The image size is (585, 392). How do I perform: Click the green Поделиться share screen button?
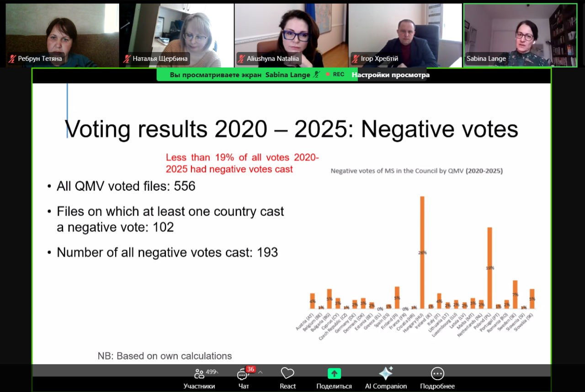334,378
